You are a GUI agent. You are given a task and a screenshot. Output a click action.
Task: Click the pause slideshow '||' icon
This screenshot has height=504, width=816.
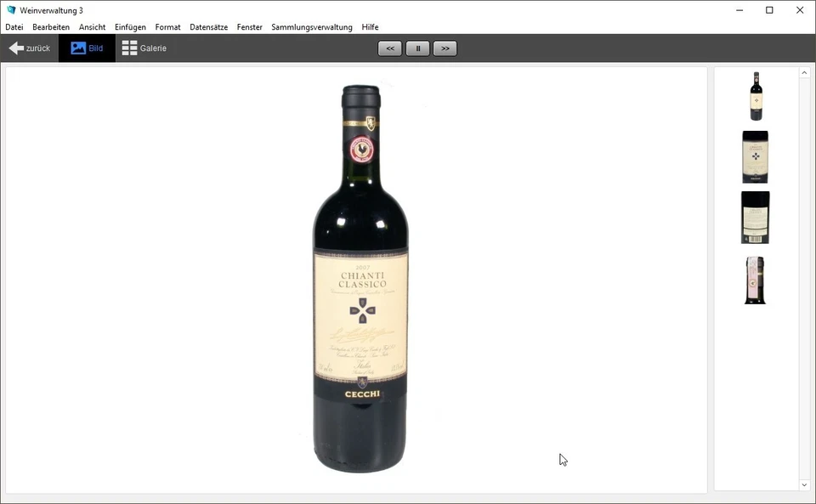pyautogui.click(x=417, y=48)
